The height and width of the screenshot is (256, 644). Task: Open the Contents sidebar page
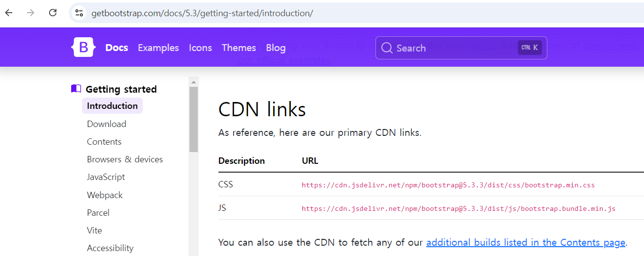(104, 142)
